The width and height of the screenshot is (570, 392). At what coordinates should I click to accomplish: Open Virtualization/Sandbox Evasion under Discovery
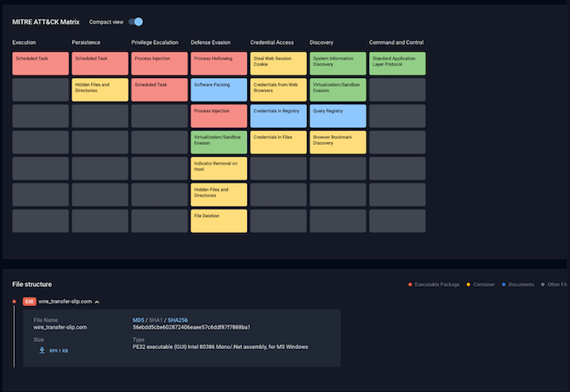click(338, 89)
